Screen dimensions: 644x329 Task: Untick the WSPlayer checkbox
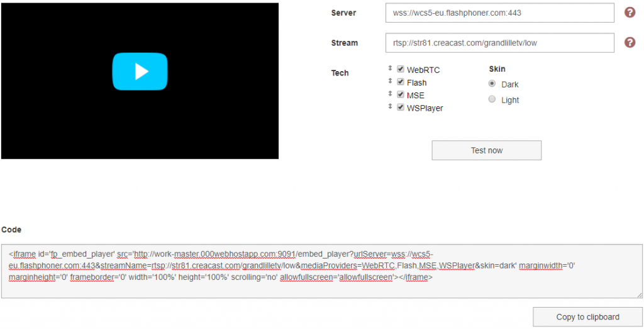point(401,108)
